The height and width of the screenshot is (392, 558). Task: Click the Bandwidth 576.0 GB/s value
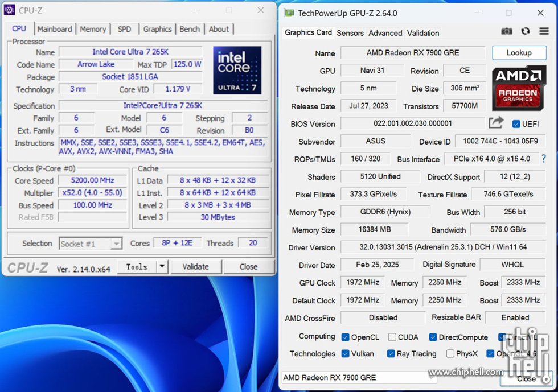pyautogui.click(x=508, y=229)
